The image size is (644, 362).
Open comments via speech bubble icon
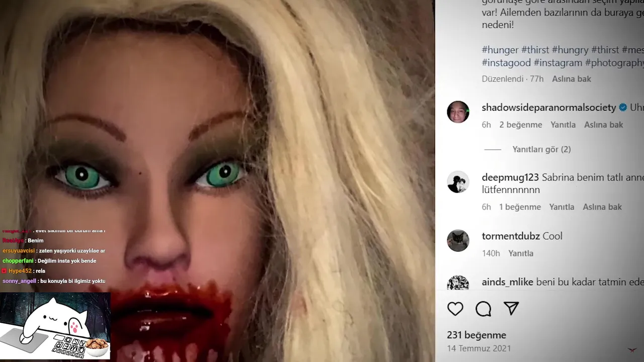(484, 309)
